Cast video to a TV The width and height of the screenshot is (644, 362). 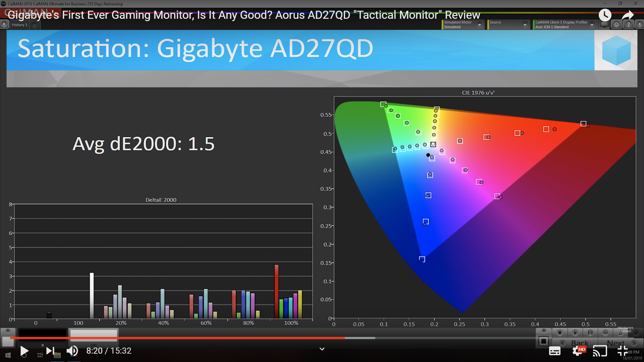point(600,351)
